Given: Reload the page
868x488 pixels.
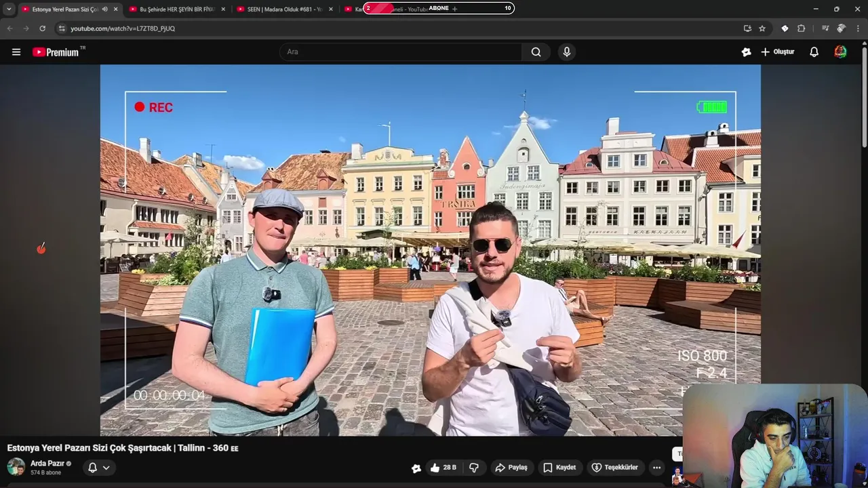Looking at the screenshot, I should (42, 28).
